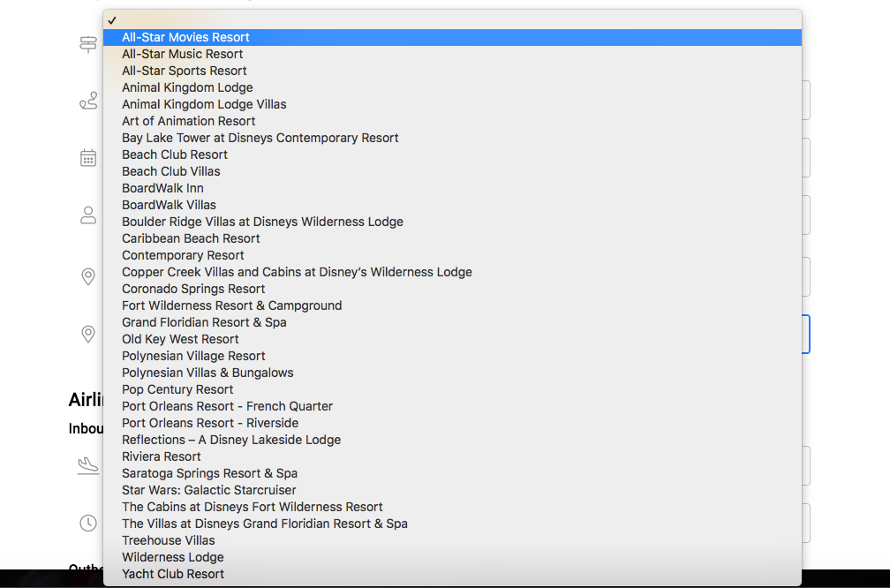
Task: Click the route path icon
Action: coord(88,102)
